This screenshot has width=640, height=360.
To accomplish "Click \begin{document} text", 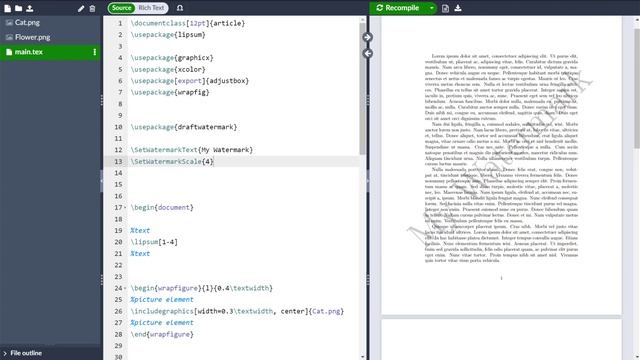I will click(x=162, y=207).
